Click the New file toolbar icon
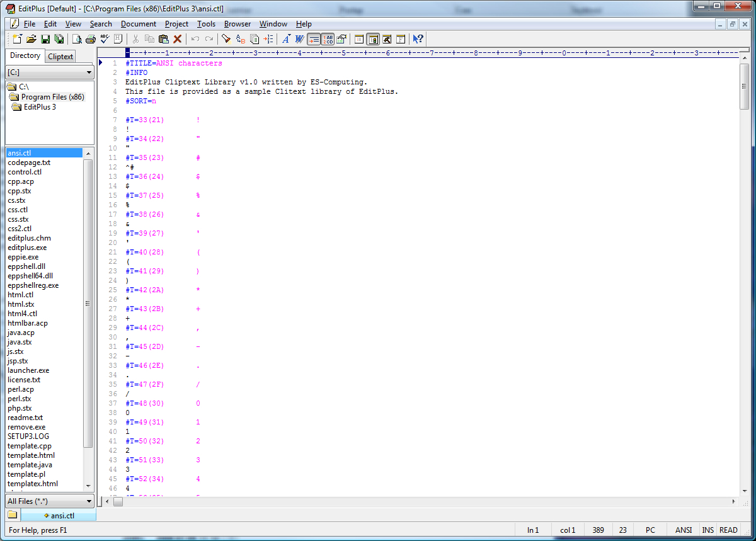This screenshot has height=541, width=756. click(x=17, y=39)
